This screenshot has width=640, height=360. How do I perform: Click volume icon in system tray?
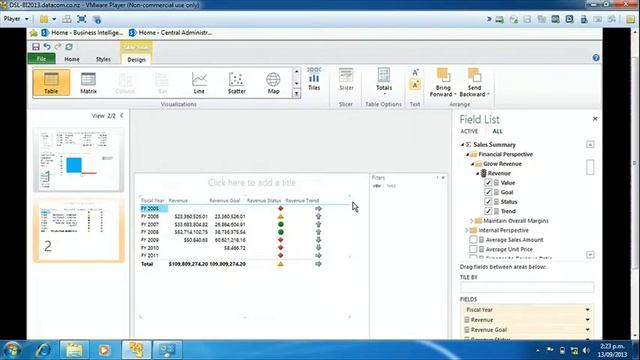click(x=587, y=350)
